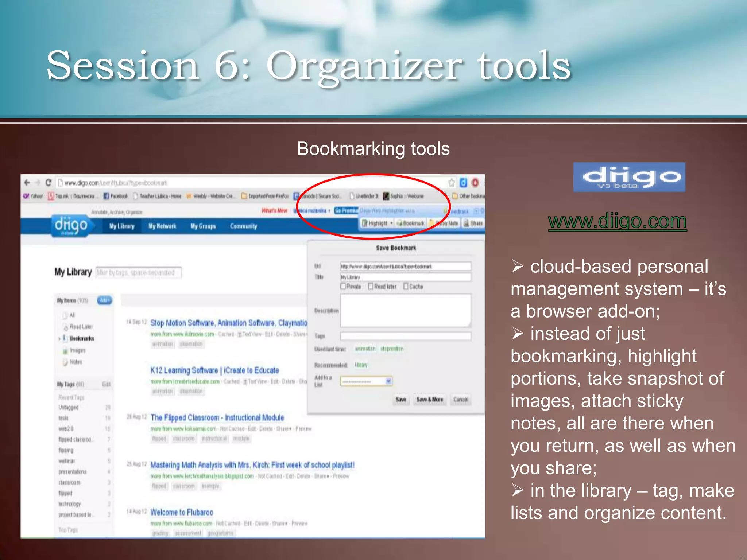Click the bookmark star in address bar
747x560 pixels.
click(452, 182)
